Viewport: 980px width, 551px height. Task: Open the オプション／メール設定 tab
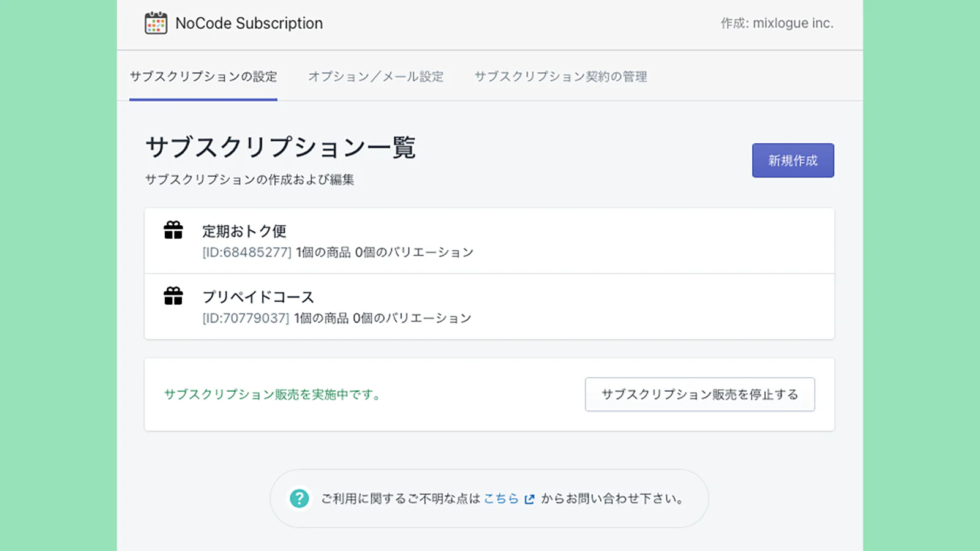coord(375,77)
